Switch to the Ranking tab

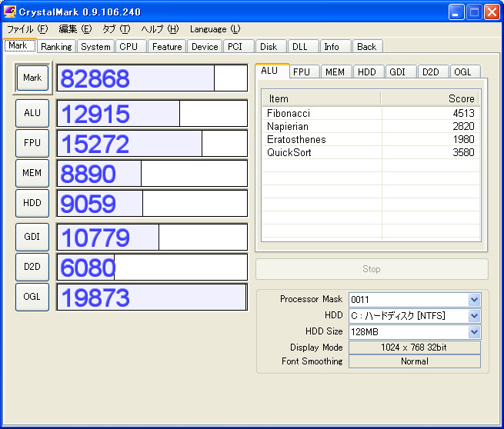coord(57,47)
